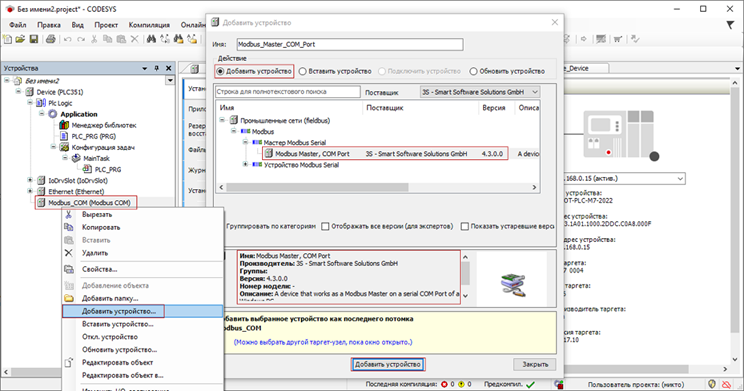Click the paste clipboard icon in toolbar
The height and width of the screenshot is (391, 744).
[121, 39]
